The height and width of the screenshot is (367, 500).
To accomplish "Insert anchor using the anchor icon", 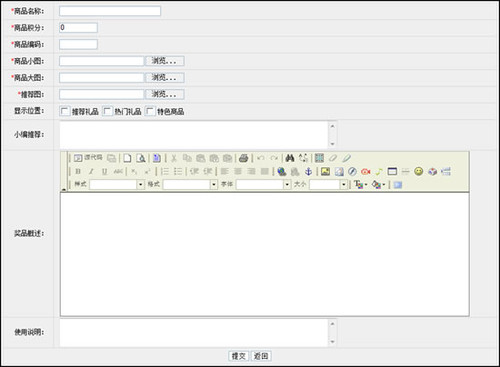I will (309, 172).
